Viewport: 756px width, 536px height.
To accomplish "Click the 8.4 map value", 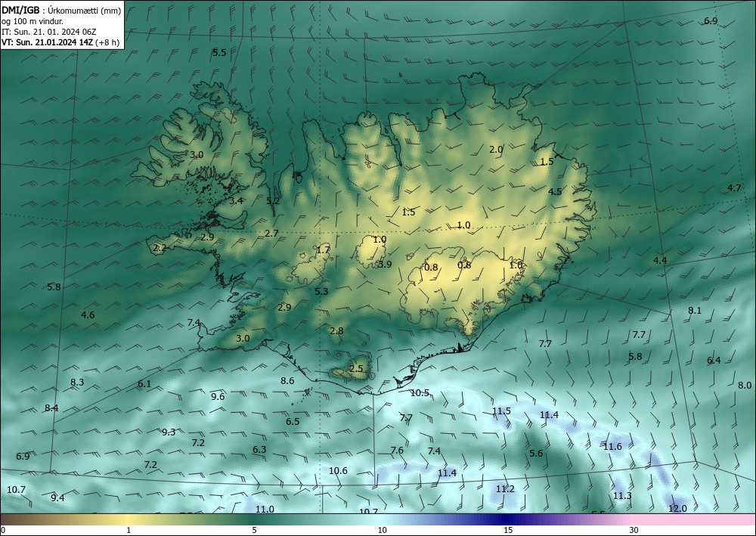I will point(51,407).
